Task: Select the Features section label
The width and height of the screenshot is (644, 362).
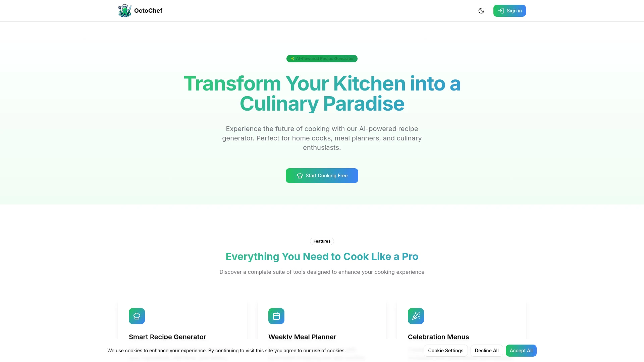Action: [x=322, y=241]
